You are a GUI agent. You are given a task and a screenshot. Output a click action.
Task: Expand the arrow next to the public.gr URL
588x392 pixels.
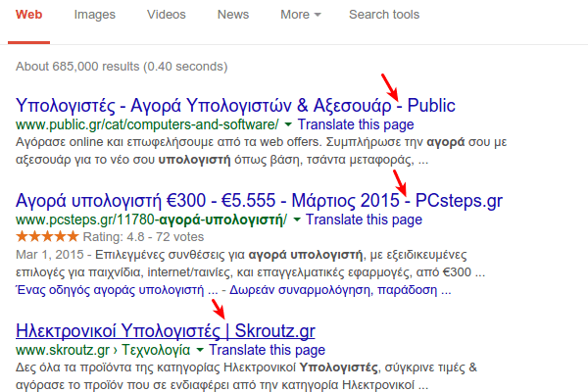click(288, 124)
